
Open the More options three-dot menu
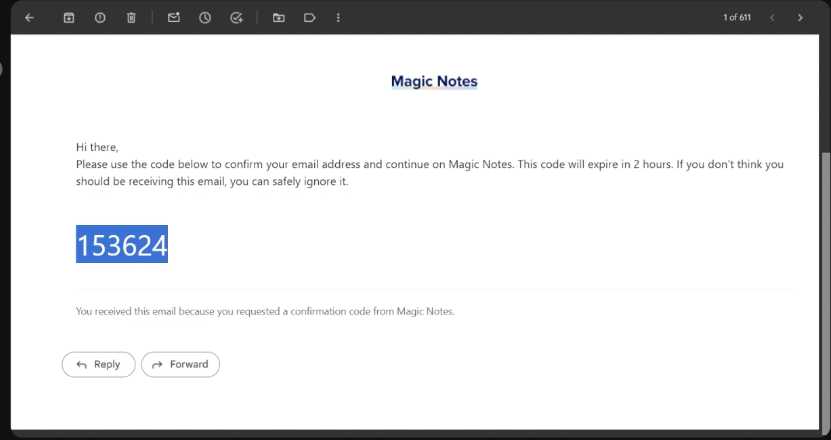[338, 18]
